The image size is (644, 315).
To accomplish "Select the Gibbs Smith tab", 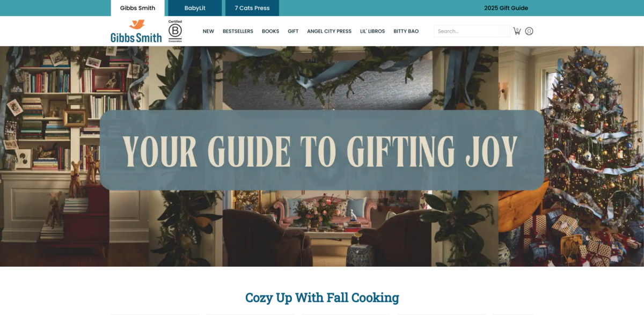I will click(137, 8).
